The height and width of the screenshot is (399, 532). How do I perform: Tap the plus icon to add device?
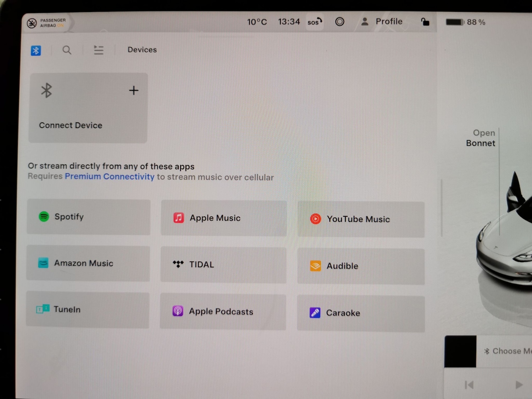134,90
